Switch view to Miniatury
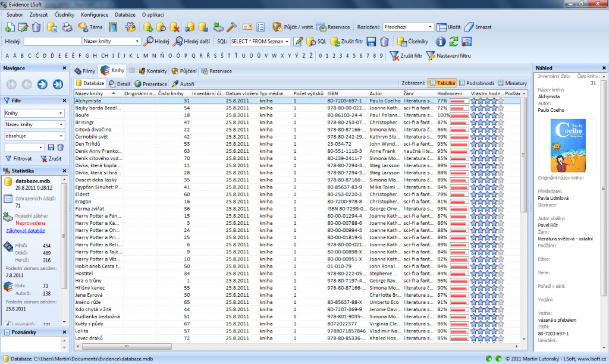609x364 pixels. click(x=512, y=83)
